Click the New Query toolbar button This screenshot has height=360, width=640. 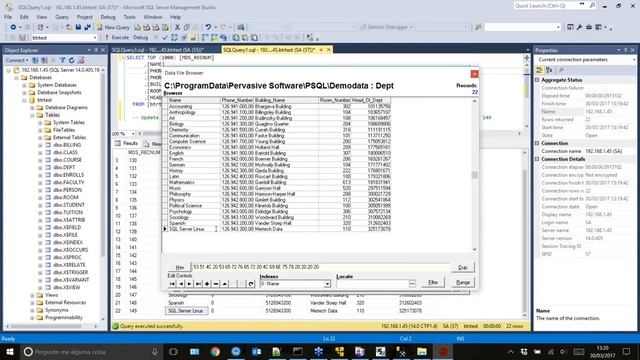point(113,27)
